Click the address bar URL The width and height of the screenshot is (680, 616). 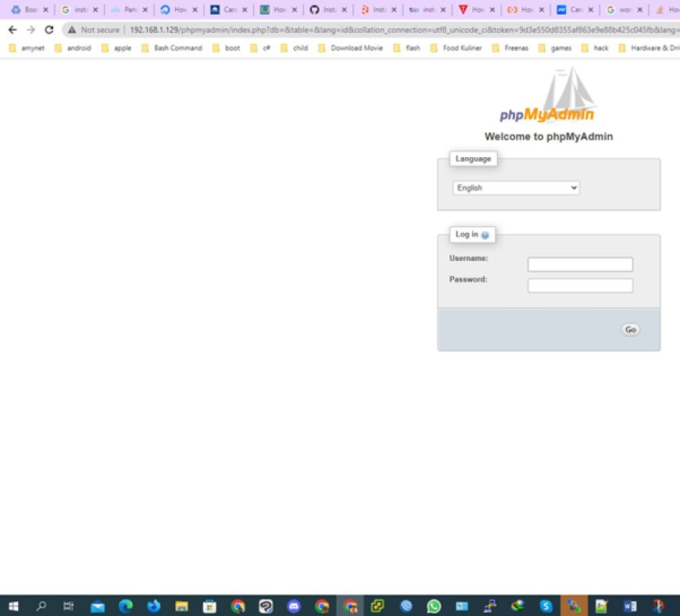403,30
